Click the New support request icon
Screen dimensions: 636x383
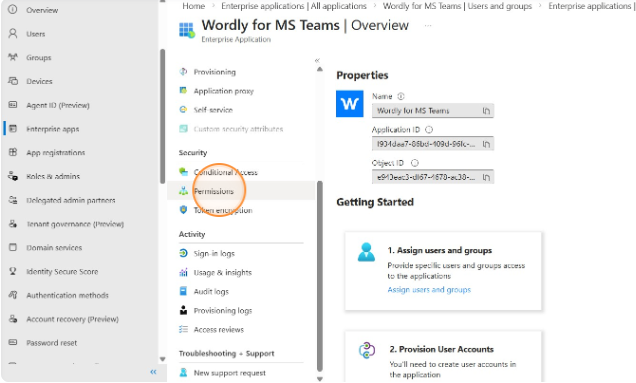[183, 372]
